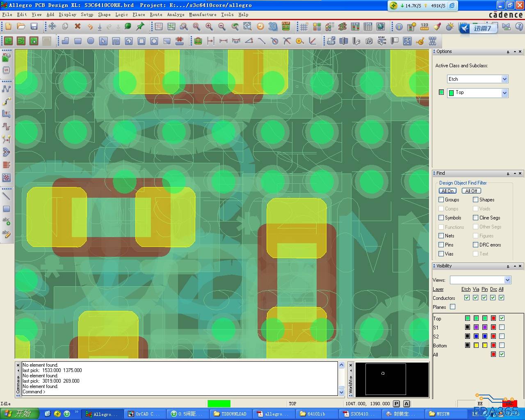Click the Bottom layer yellow Via swatch

[476, 345]
